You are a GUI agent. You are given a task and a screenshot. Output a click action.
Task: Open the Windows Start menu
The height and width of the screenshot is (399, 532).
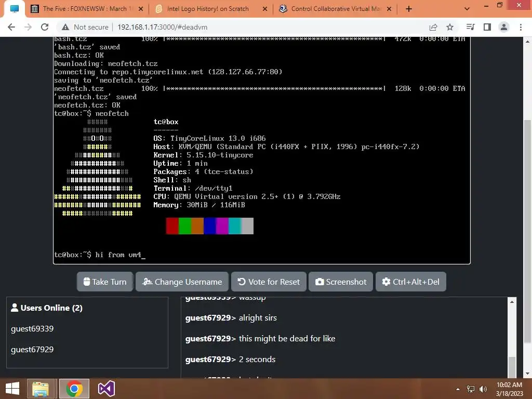12,389
